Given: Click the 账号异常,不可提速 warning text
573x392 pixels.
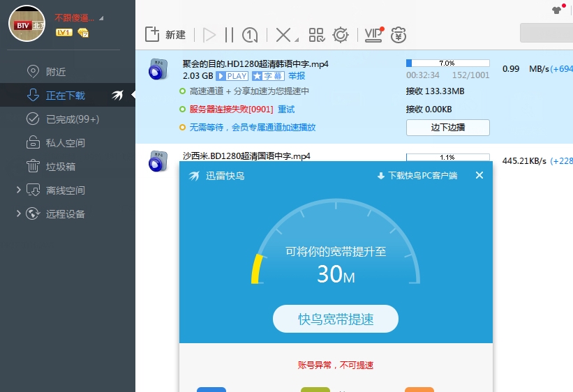Looking at the screenshot, I should pos(336,365).
